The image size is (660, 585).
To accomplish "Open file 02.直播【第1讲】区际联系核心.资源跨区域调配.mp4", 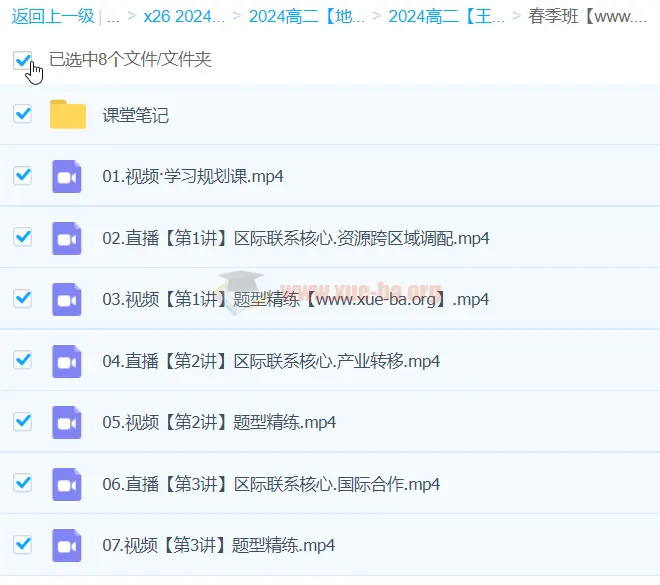I will 296,238.
